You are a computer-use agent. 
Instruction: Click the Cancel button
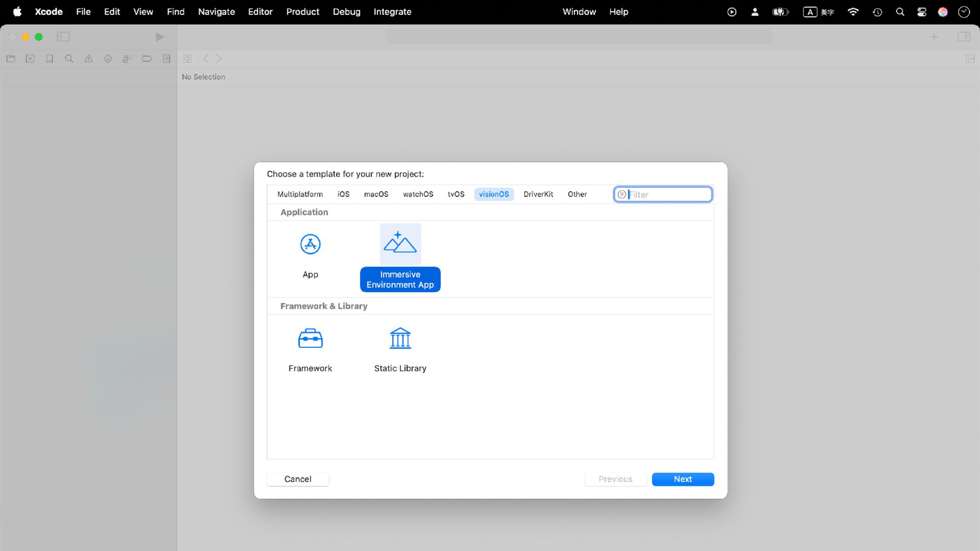298,479
